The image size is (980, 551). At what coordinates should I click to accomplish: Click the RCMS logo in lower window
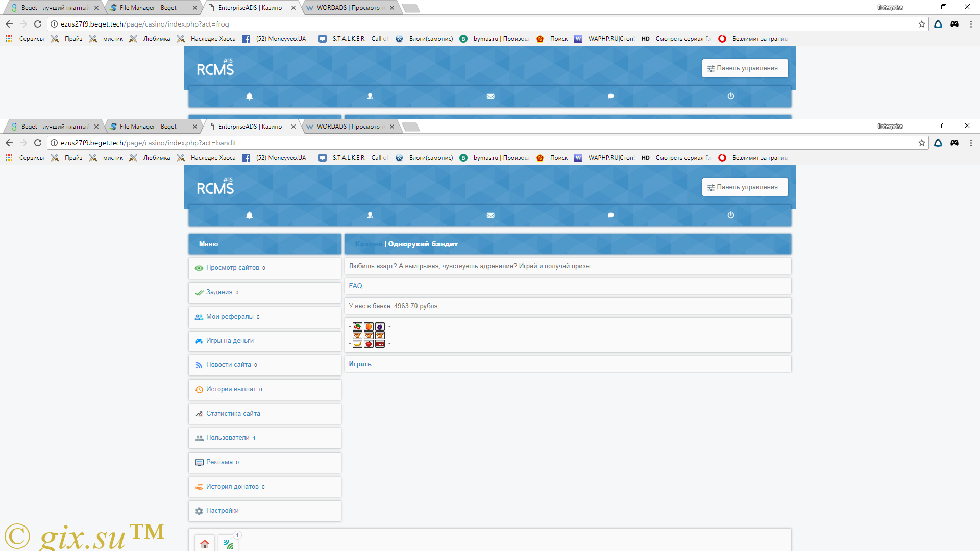[x=215, y=187]
